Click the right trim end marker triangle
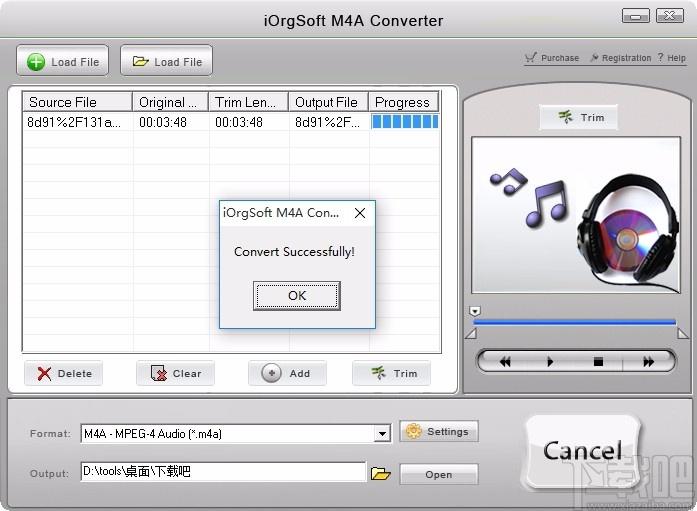Viewport: 697px width, 511px height. click(x=683, y=333)
